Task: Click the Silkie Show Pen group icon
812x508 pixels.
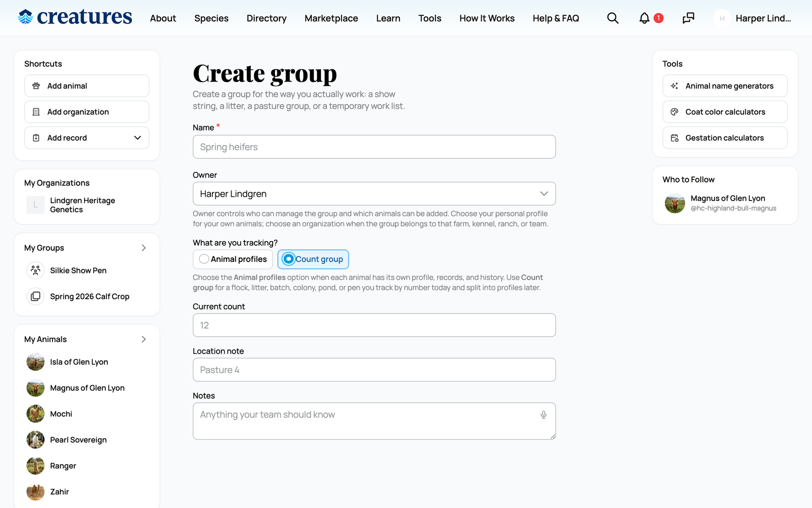Action: [36, 270]
